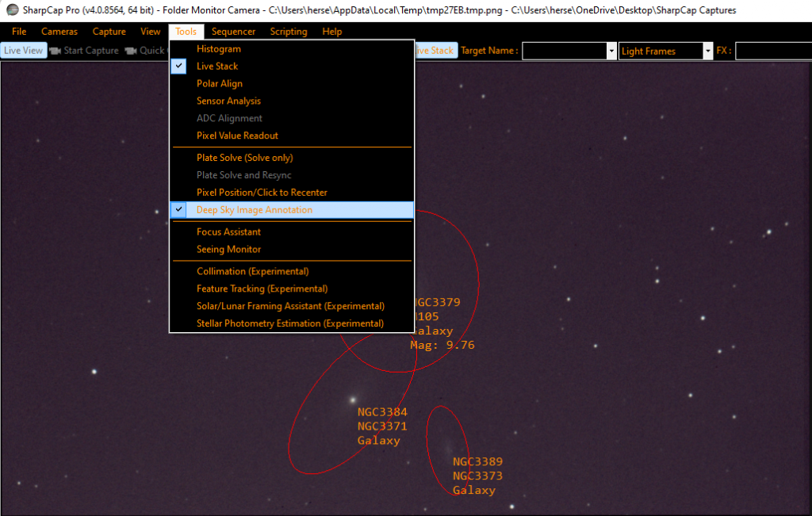Click the Live Stack toolbar button
812x516 pixels.
[436, 50]
